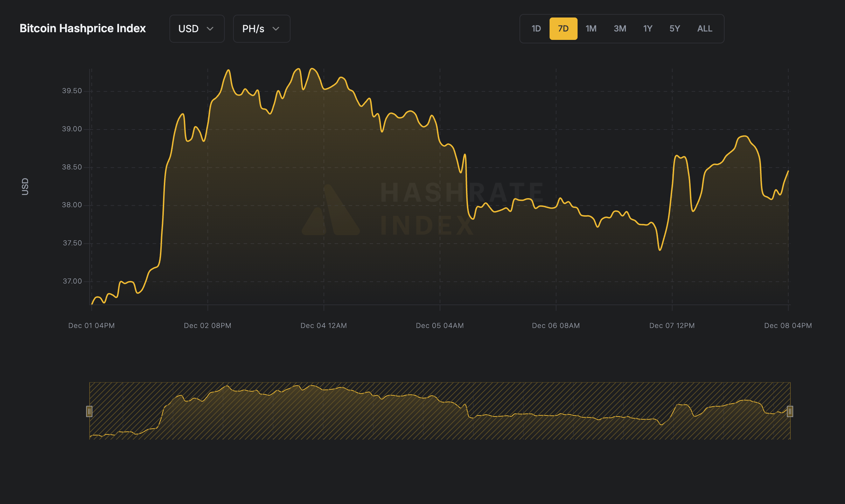The image size is (845, 504).
Task: Click the Bitcoin Hashprice Index title
Action: [83, 28]
